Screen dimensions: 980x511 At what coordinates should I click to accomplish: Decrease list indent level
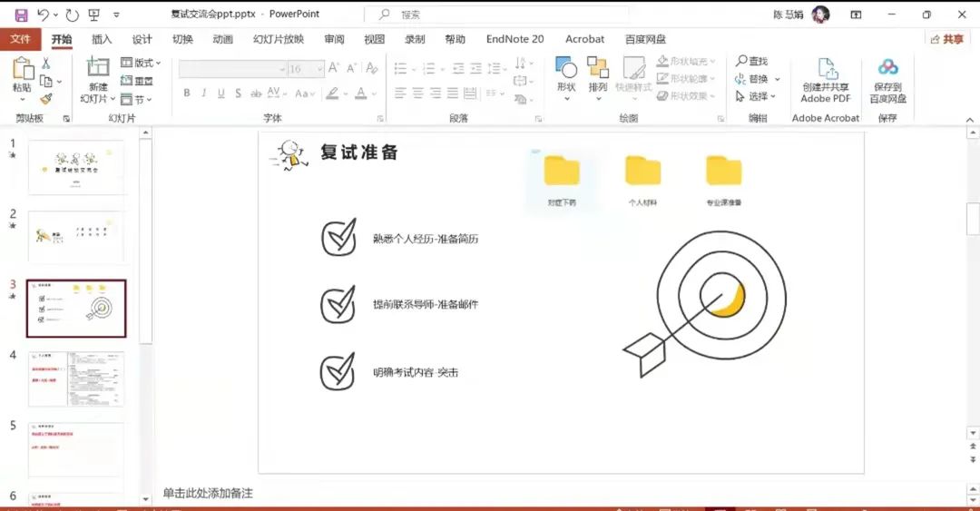tap(458, 68)
